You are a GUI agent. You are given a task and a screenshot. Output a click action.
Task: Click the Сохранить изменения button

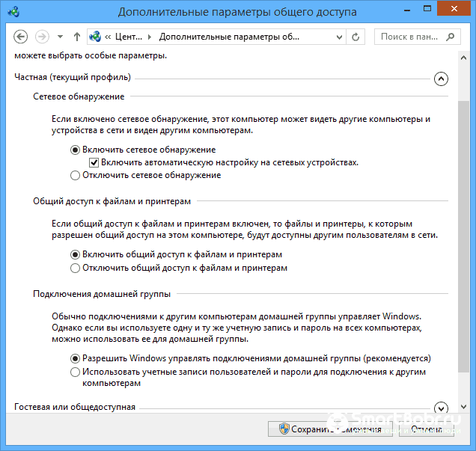[x=330, y=429]
